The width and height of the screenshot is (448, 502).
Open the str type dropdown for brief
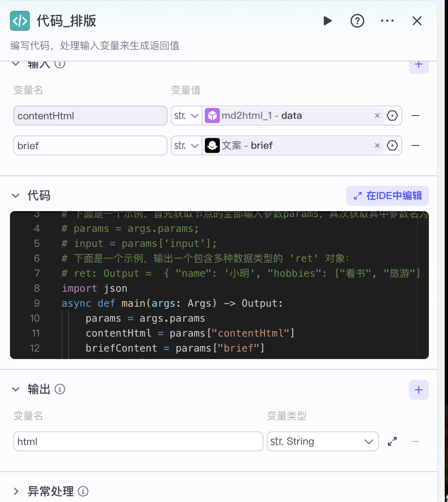187,145
